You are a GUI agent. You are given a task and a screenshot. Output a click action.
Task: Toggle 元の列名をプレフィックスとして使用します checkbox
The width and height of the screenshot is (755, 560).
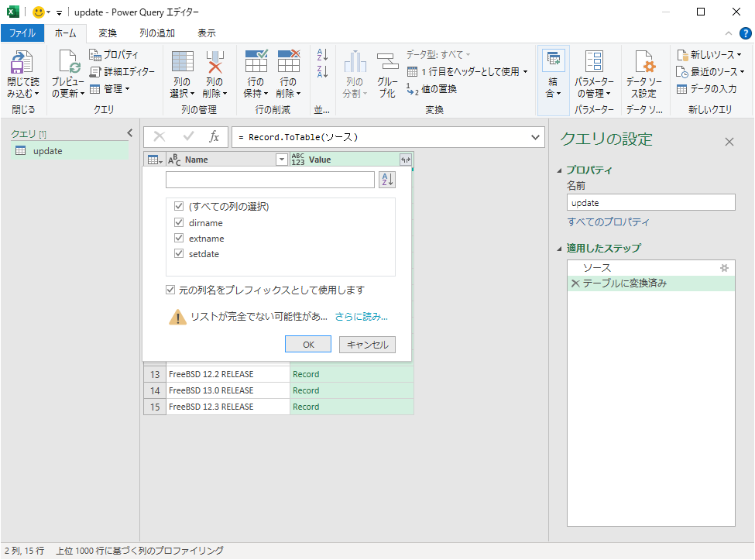[x=170, y=290]
